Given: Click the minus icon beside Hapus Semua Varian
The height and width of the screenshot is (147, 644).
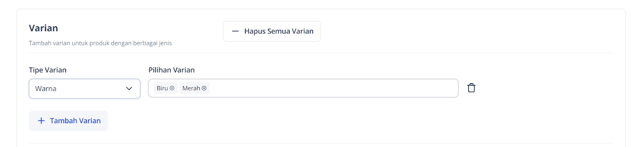Looking at the screenshot, I should [235, 31].
